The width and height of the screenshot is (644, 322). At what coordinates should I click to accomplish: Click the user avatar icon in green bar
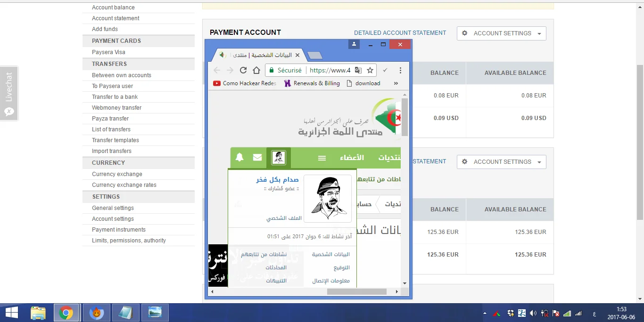[x=279, y=158]
